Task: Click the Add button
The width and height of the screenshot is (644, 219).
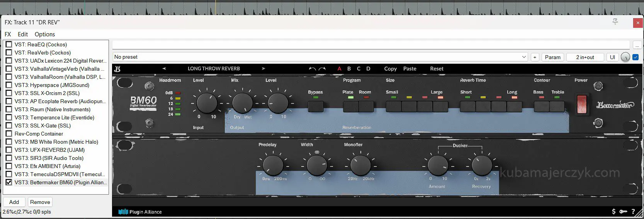Action: (14, 202)
